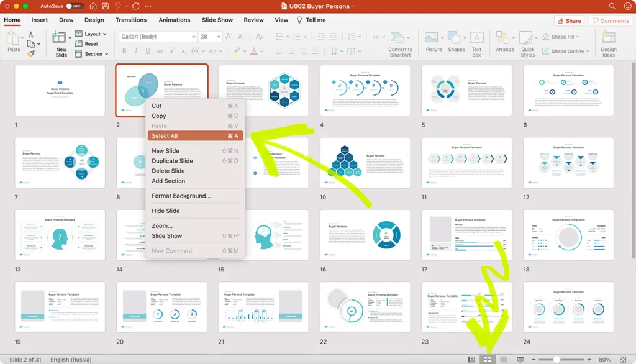636x364 pixels.
Task: Click the bullets list icon
Action: click(279, 37)
